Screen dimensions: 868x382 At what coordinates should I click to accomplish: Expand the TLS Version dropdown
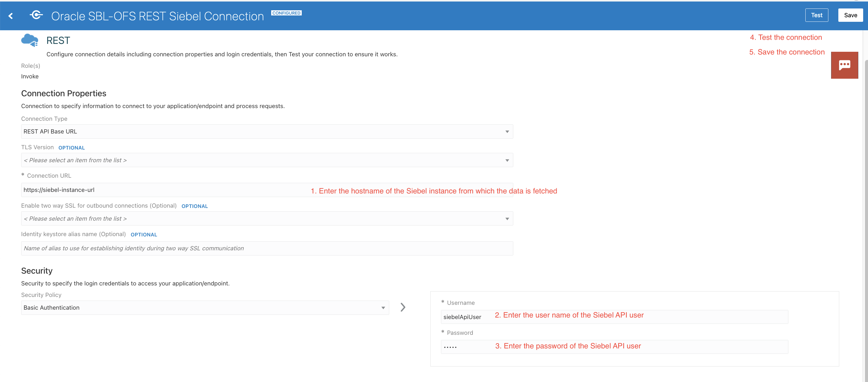tap(267, 160)
